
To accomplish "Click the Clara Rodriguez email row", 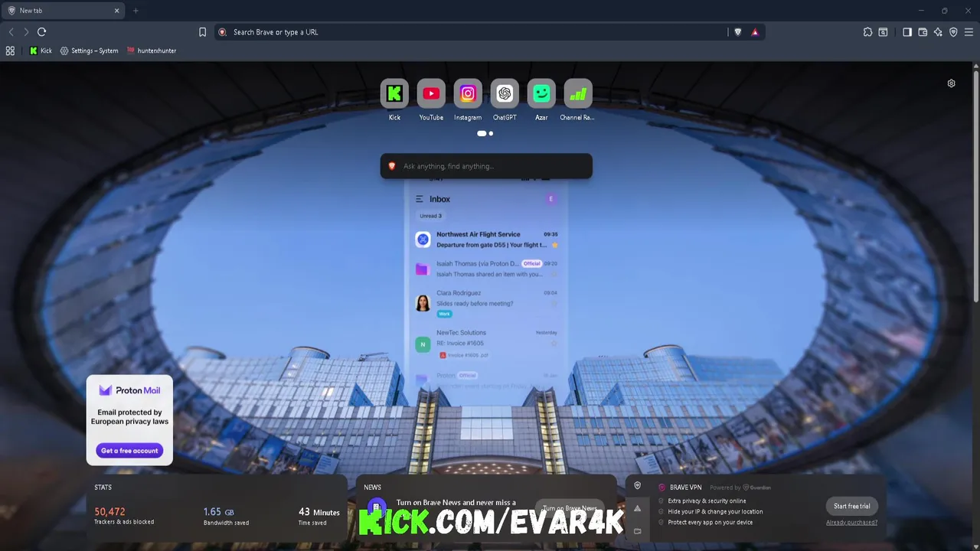I will pos(487,303).
